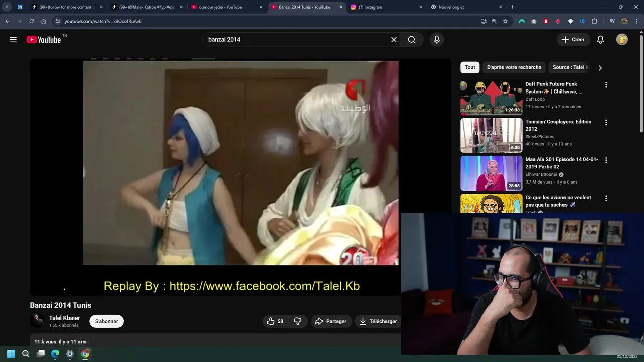Open the tab search dropdown arrow
This screenshot has height=362, width=644.
pos(7,7)
